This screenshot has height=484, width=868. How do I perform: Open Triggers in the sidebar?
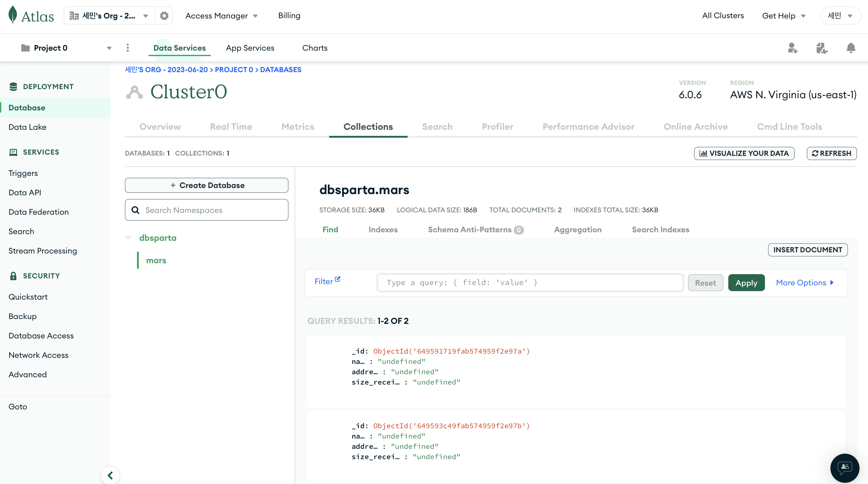tap(23, 173)
